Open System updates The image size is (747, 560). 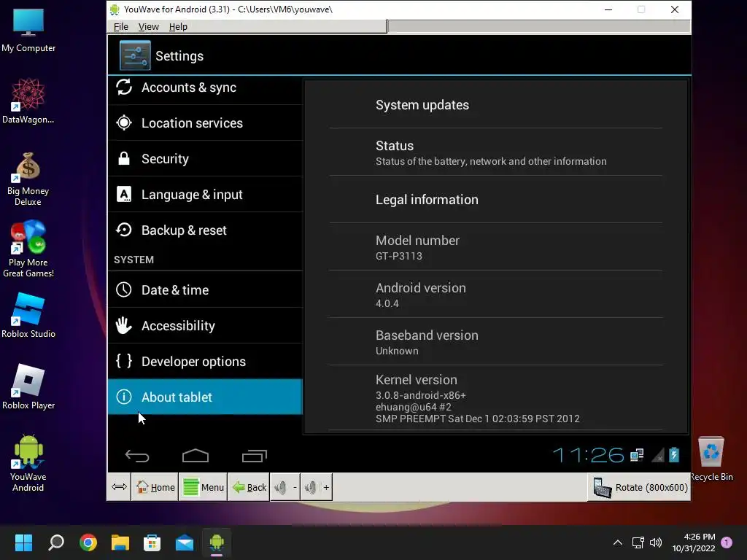[x=495, y=105]
